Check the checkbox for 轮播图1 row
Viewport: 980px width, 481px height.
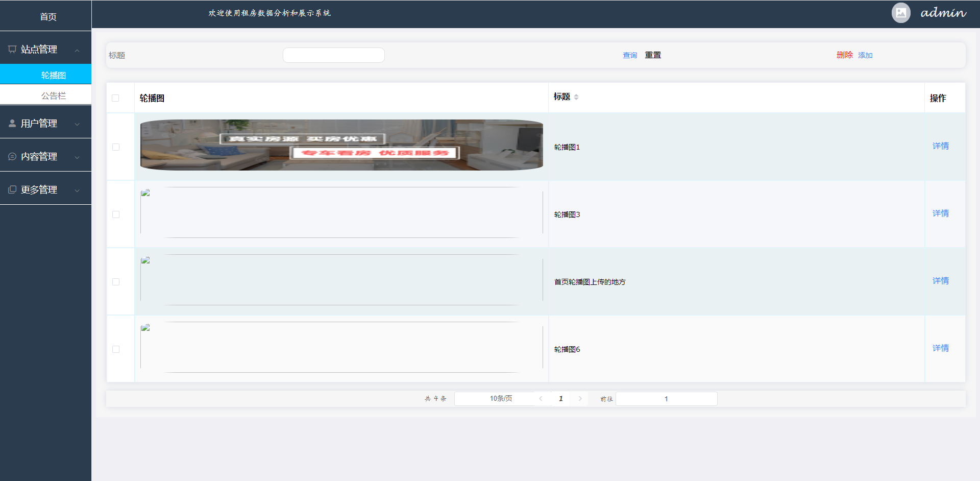(x=115, y=147)
